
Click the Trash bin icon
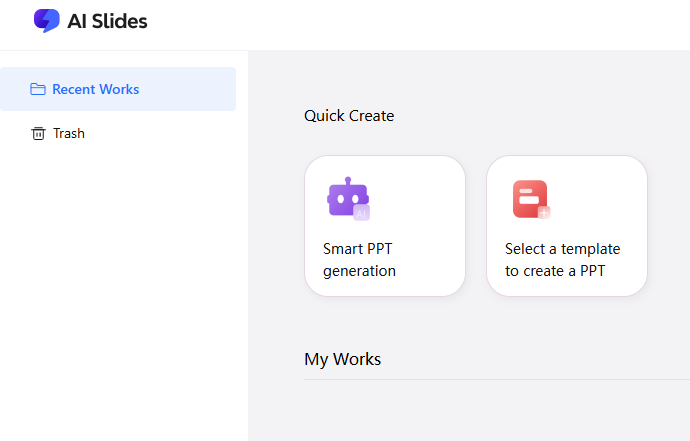[38, 133]
